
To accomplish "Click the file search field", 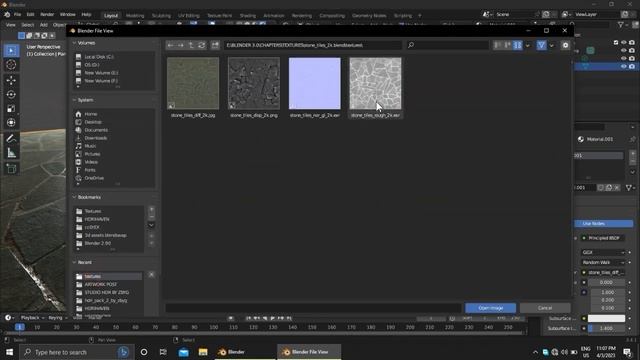I will (x=447, y=45).
